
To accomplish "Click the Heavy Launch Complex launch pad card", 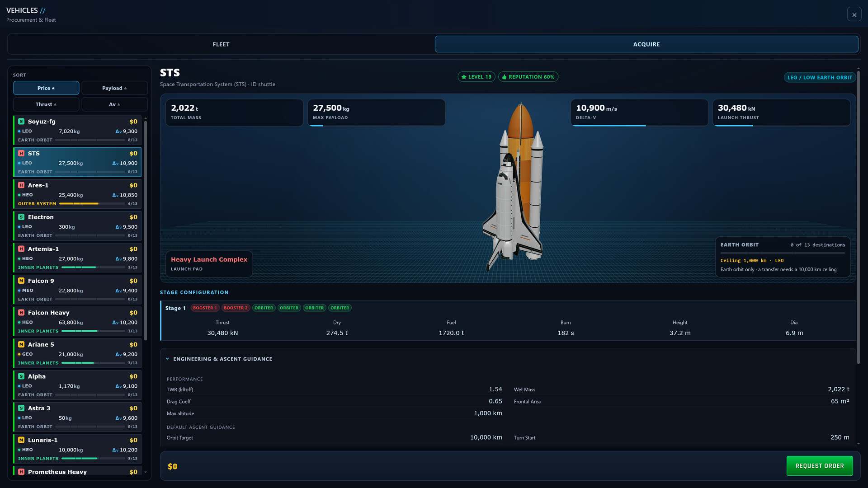I will pyautogui.click(x=209, y=264).
